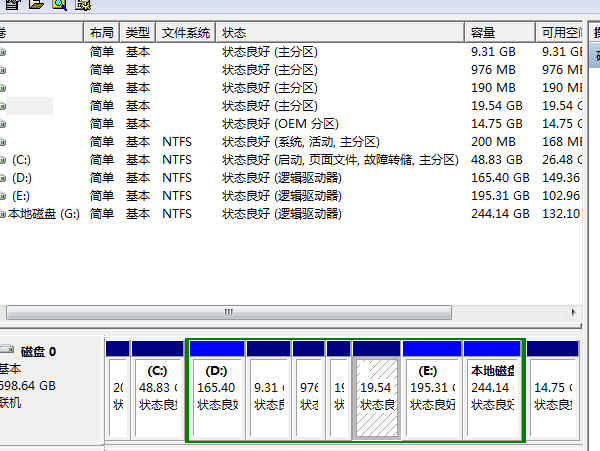Select the (E:) volume in the list
Viewport: 600px width, 451px height.
(21, 195)
